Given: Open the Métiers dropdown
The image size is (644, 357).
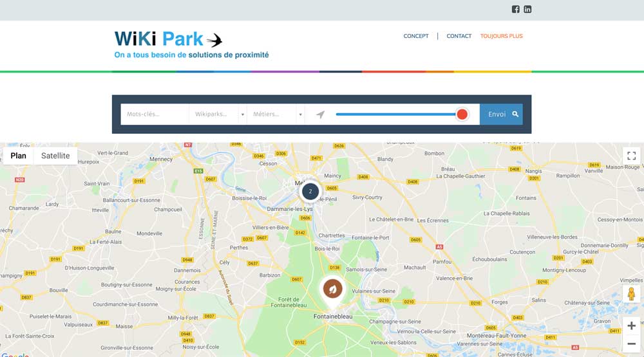Looking at the screenshot, I should [x=276, y=114].
